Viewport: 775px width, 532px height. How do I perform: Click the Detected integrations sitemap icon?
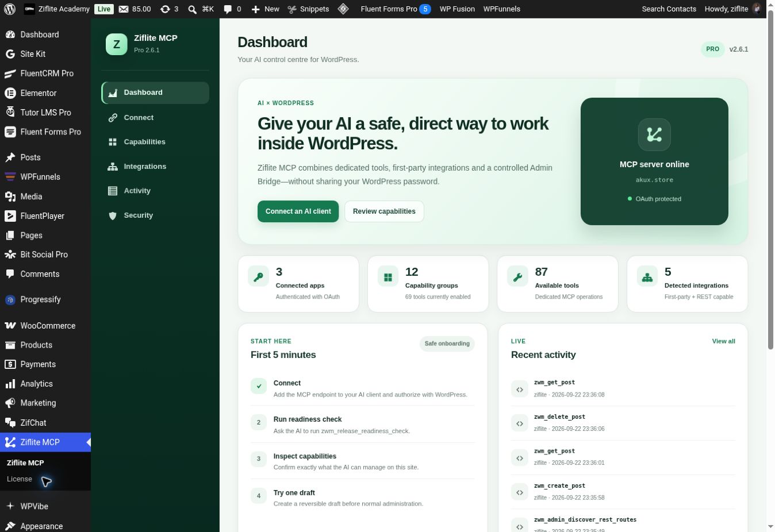pyautogui.click(x=647, y=276)
